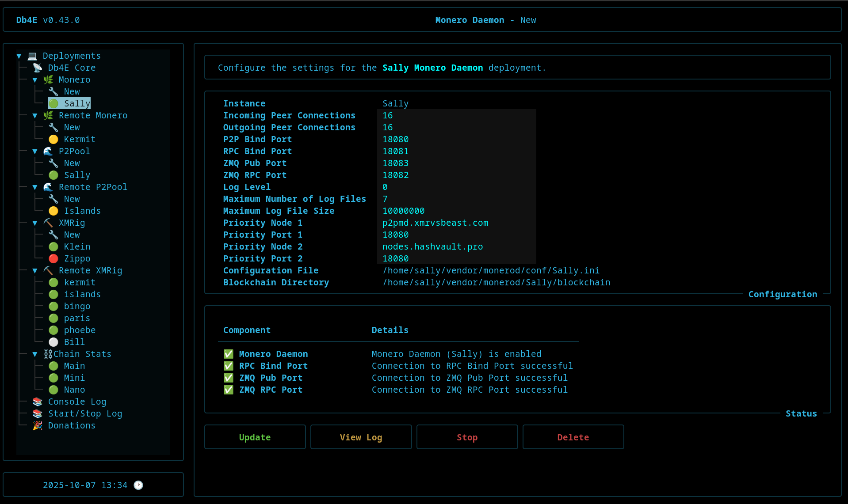Open the View Log button
848x504 pixels.
pos(361,437)
